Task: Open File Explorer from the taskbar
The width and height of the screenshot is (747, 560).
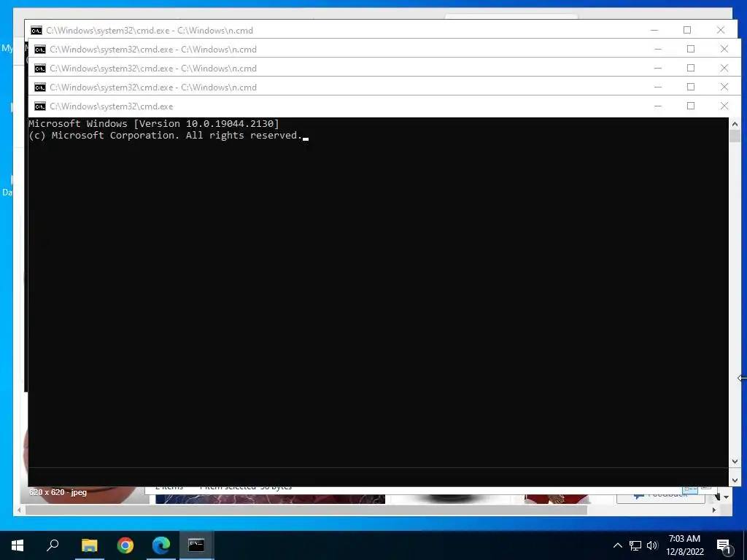Action: (89, 545)
